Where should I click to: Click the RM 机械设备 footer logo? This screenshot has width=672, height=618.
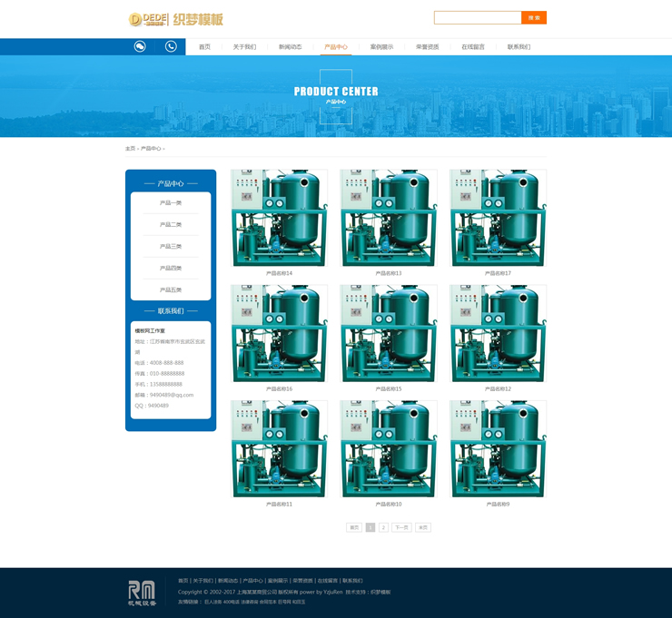[142, 593]
